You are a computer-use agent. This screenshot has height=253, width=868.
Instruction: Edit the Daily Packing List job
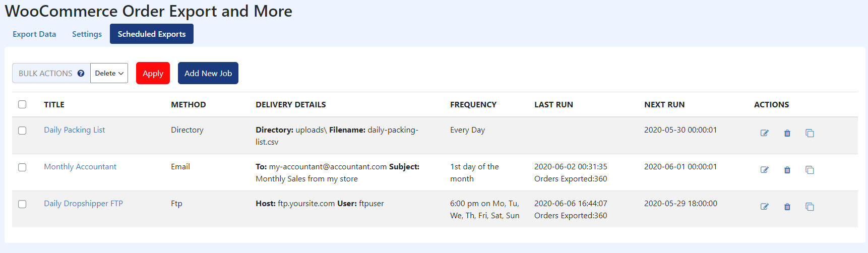click(764, 133)
